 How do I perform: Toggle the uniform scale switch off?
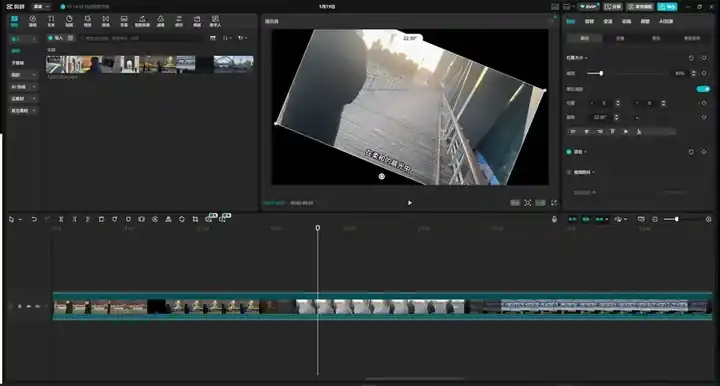tap(703, 89)
